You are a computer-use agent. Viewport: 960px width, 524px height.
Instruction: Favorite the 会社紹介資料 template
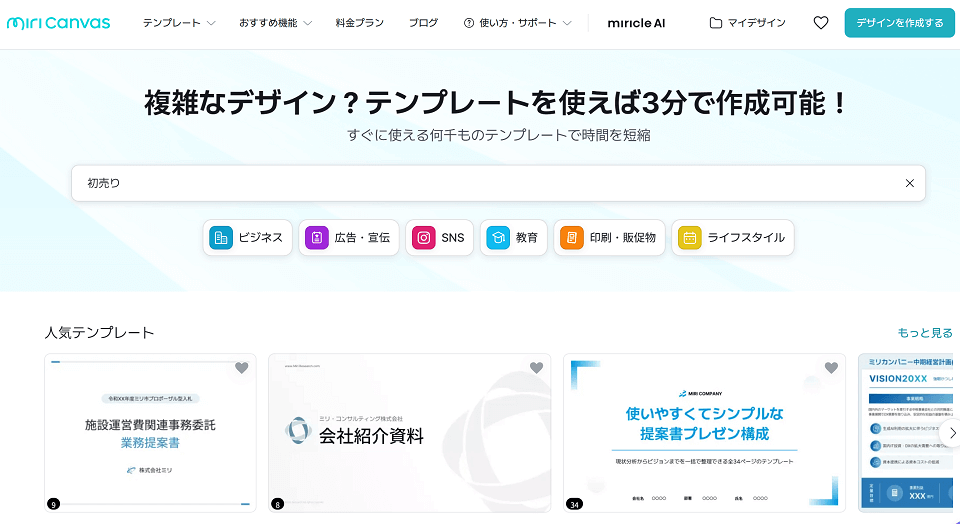point(536,368)
